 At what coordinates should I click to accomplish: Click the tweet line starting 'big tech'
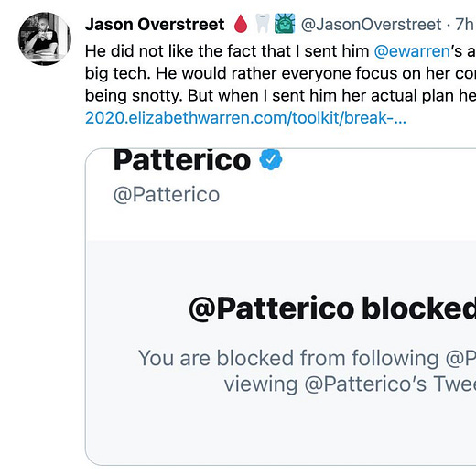280,73
